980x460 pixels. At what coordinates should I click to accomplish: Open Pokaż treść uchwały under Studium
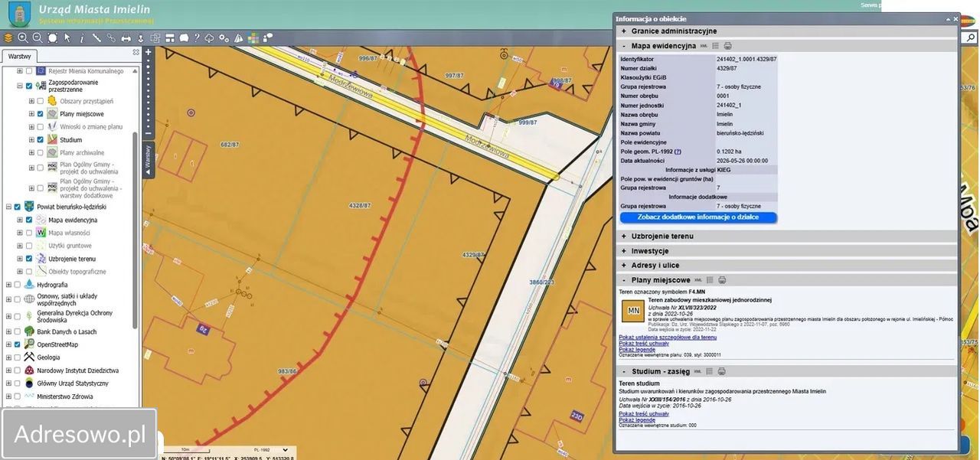coord(644,413)
